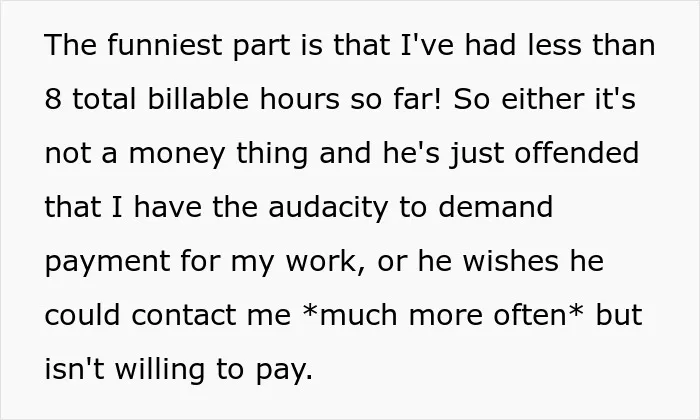700x420 pixels.
Task: Click the word "payment"
Action: click(x=107, y=262)
